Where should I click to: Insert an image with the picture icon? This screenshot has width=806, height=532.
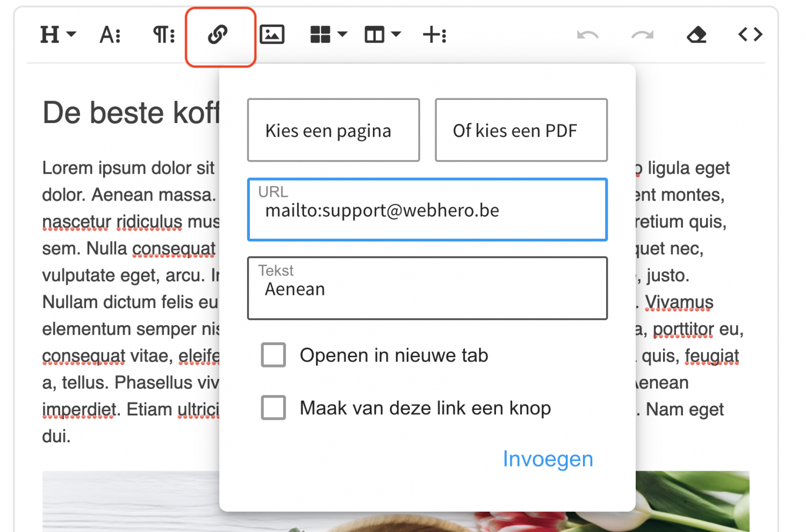point(272,35)
